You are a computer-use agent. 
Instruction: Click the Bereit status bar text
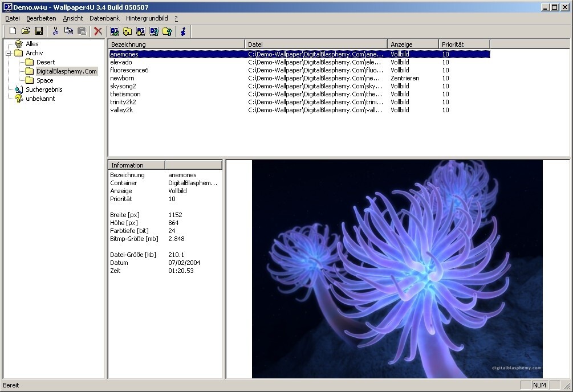coord(11,385)
